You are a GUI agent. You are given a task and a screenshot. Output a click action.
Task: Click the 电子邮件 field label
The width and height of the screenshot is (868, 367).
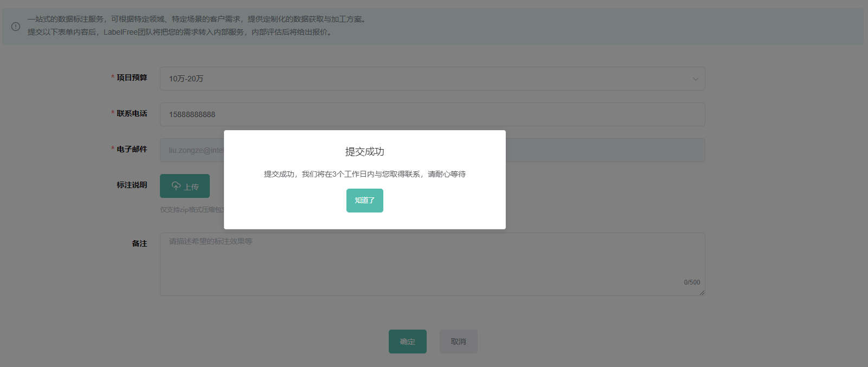click(132, 149)
